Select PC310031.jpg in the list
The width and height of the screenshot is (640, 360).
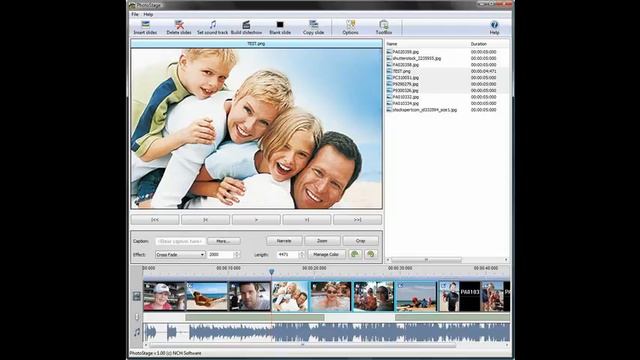405,78
